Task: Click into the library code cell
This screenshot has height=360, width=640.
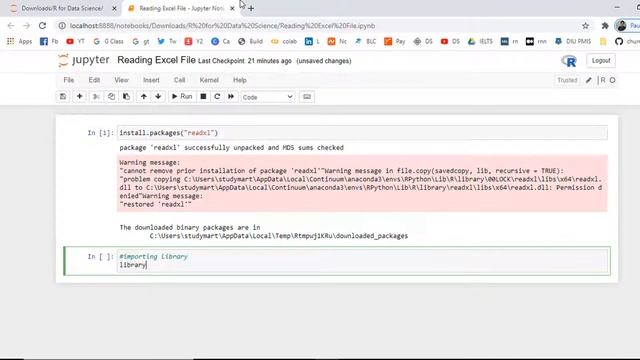Action: [x=362, y=261]
